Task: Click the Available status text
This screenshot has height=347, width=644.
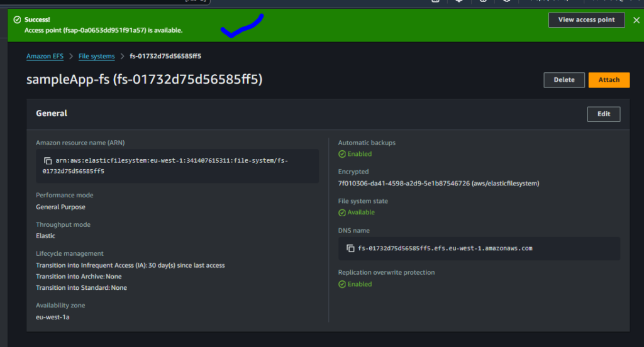Action: (361, 212)
